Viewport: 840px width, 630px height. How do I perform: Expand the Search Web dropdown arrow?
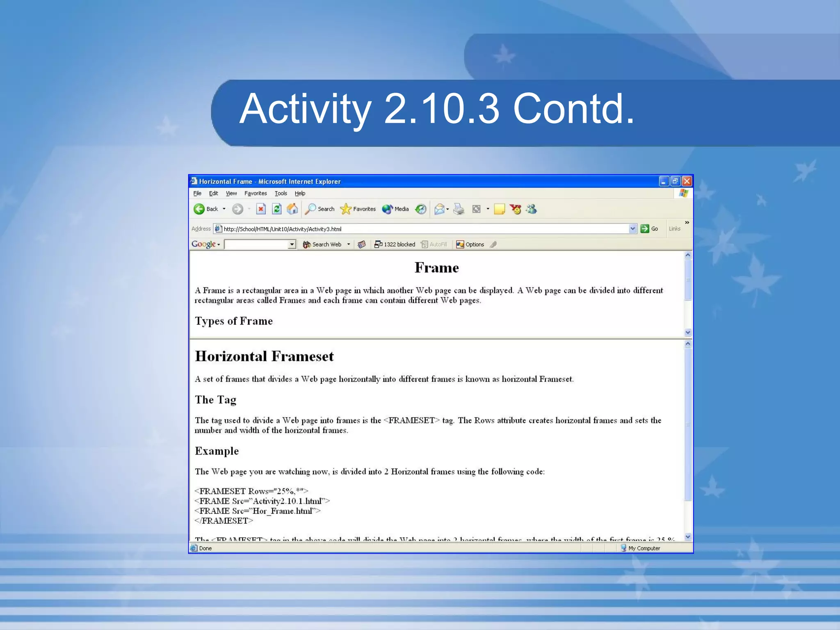click(349, 244)
